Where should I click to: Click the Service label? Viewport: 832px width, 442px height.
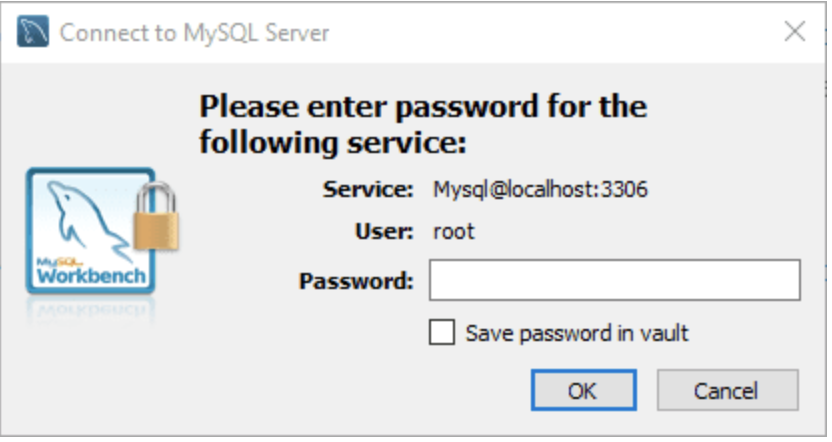pos(367,188)
